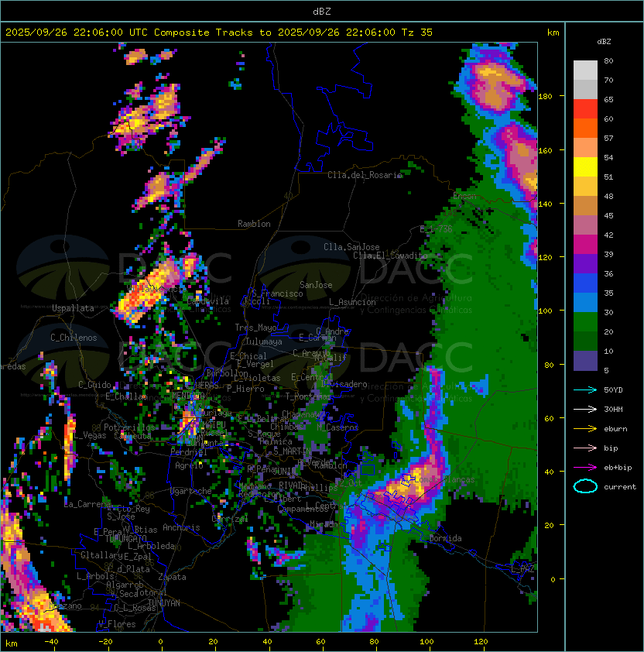Click the '120' tick on the horizontal km axis
Image resolution: width=644 pixels, height=652 pixels.
point(481,642)
